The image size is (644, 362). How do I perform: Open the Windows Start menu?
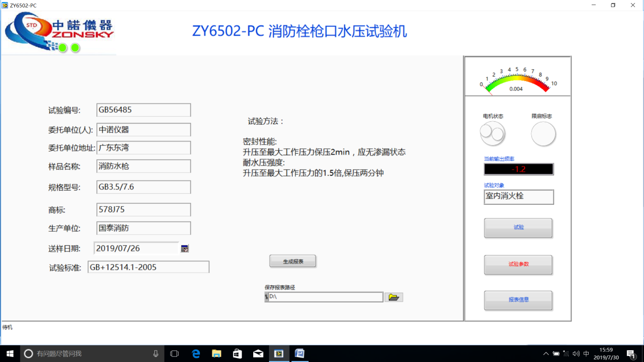pos(10,353)
